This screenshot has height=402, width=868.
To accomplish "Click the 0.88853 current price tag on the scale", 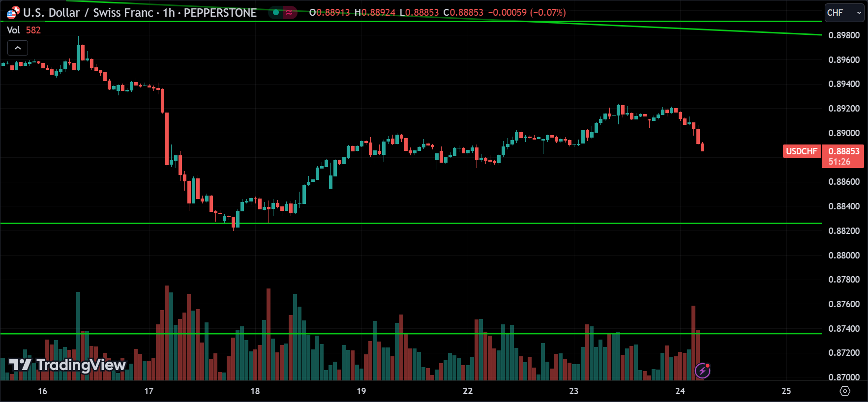I will (843, 156).
